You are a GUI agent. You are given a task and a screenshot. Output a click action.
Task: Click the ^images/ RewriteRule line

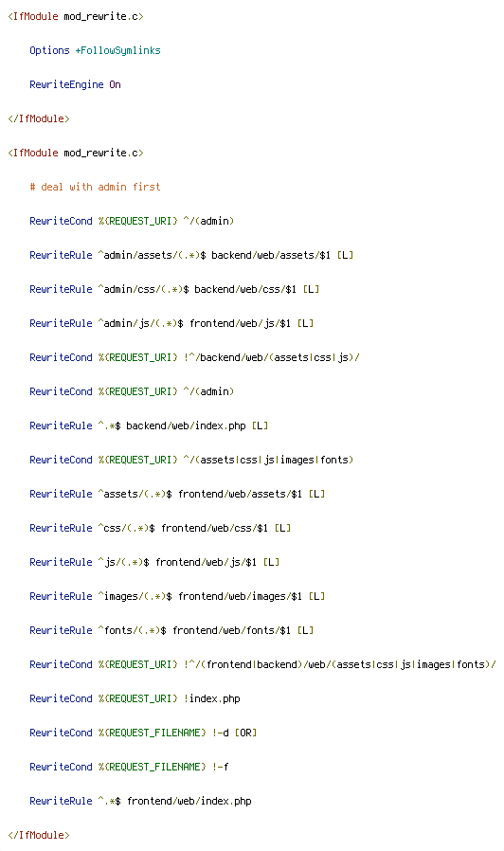coord(177,596)
